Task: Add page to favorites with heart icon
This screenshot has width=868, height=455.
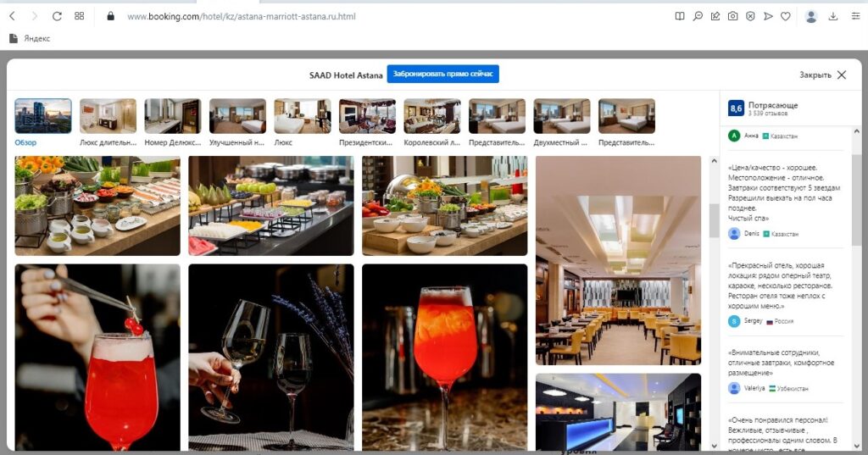Action: [x=785, y=17]
